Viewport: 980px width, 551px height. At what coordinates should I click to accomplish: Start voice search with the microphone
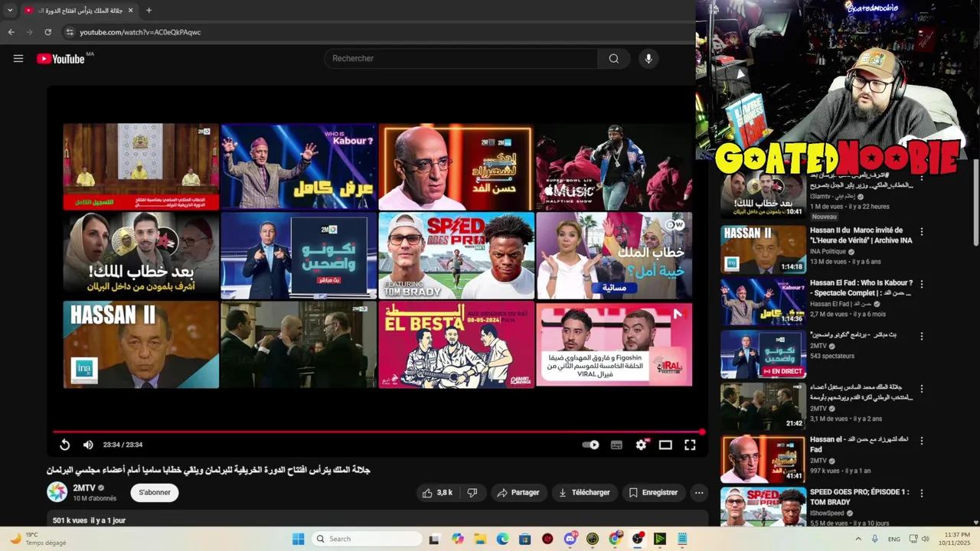pyautogui.click(x=648, y=58)
